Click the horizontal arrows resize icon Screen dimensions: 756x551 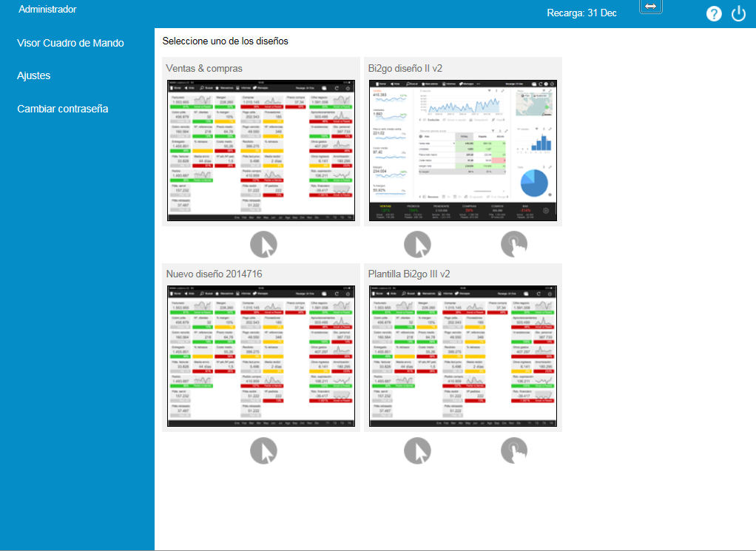pyautogui.click(x=650, y=6)
